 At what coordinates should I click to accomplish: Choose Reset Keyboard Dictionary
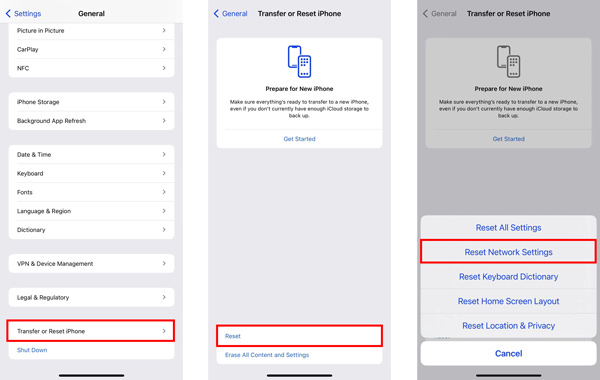pyautogui.click(x=509, y=277)
